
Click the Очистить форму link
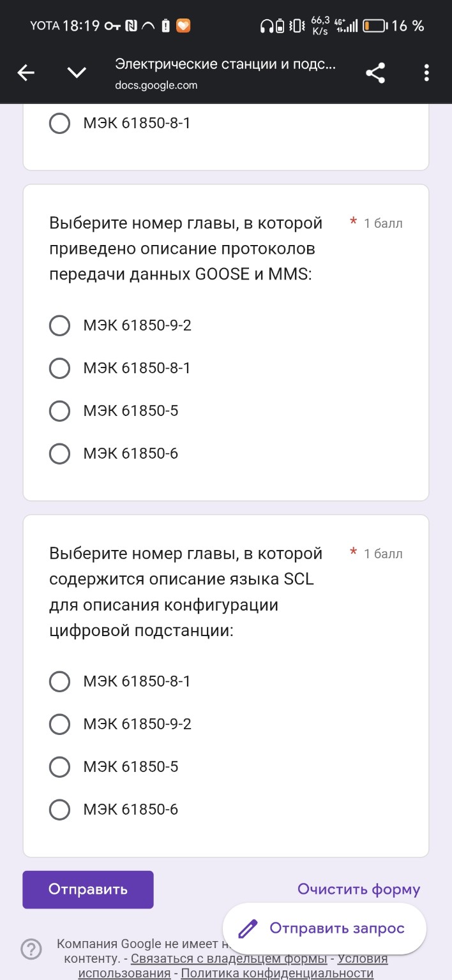coord(359,889)
